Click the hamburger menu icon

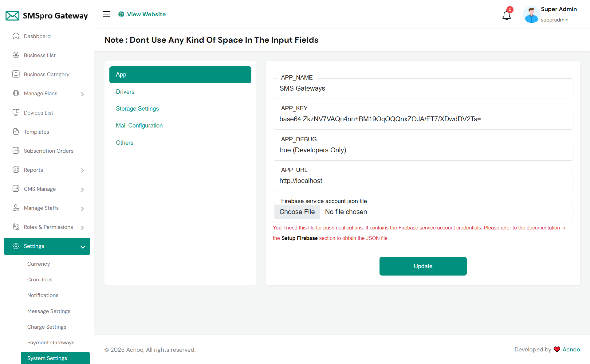pyautogui.click(x=106, y=14)
